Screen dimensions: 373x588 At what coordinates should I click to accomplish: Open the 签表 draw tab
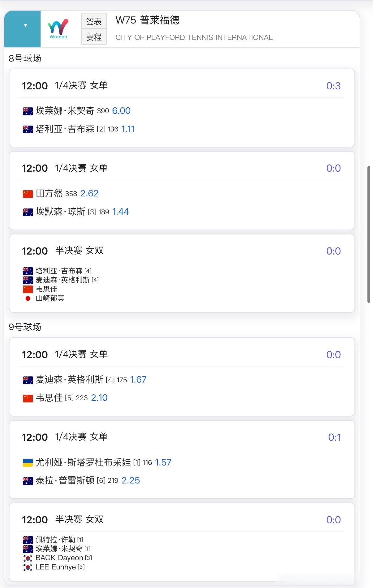[94, 21]
